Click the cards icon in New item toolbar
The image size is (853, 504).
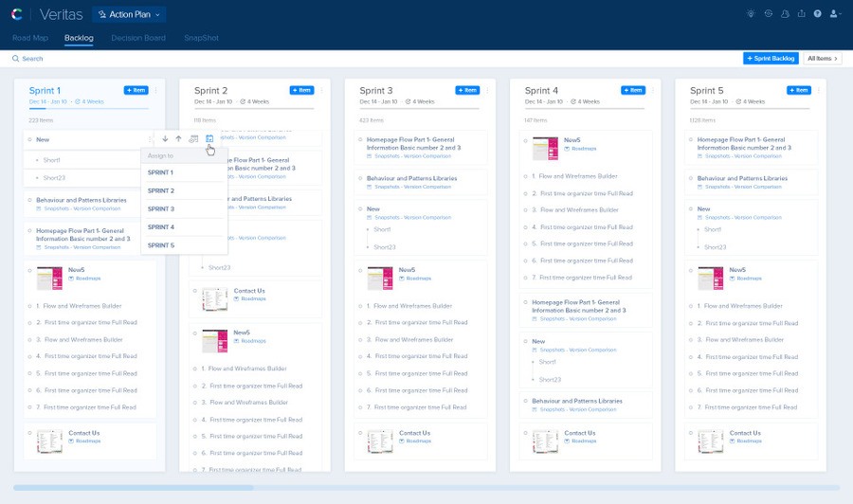pos(193,139)
